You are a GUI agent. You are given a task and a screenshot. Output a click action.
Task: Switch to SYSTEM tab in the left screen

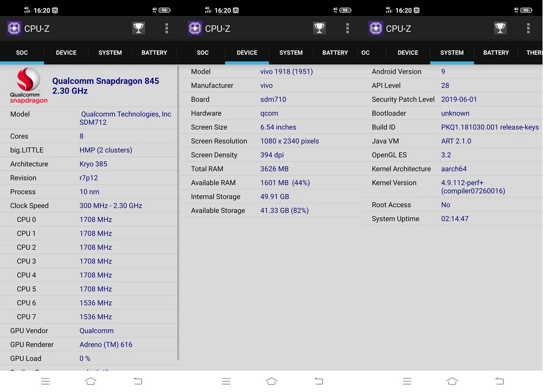tap(110, 52)
